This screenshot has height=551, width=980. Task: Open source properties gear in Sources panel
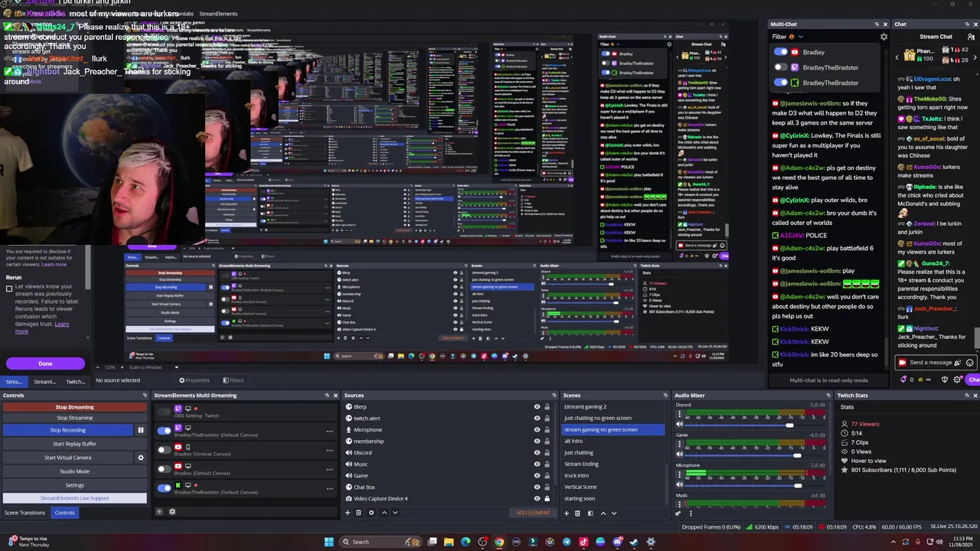tap(371, 513)
